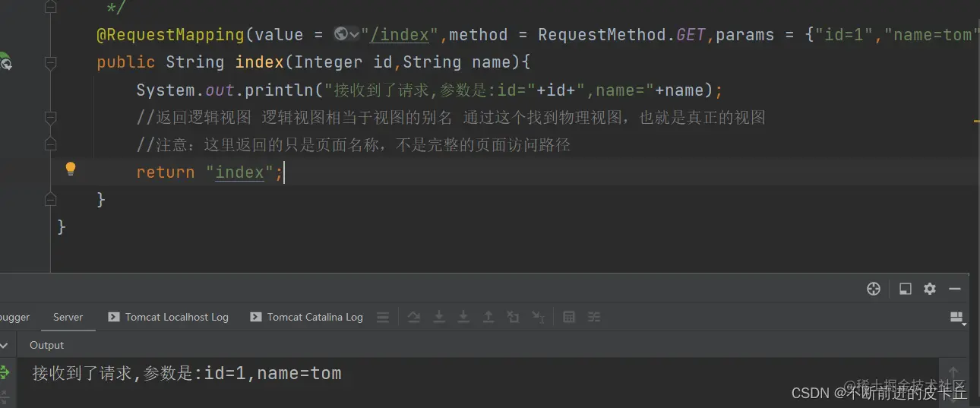
Task: Click System.out.println statement
Action: point(430,90)
